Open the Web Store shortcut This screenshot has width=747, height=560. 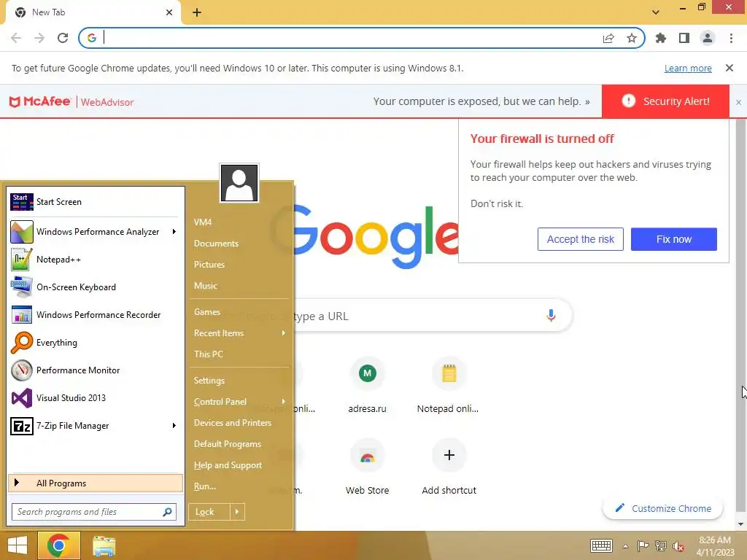(368, 467)
